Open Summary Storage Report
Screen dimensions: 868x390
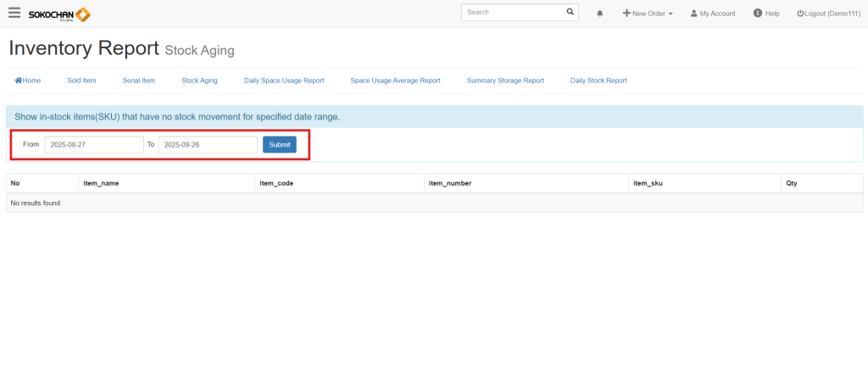pyautogui.click(x=505, y=81)
